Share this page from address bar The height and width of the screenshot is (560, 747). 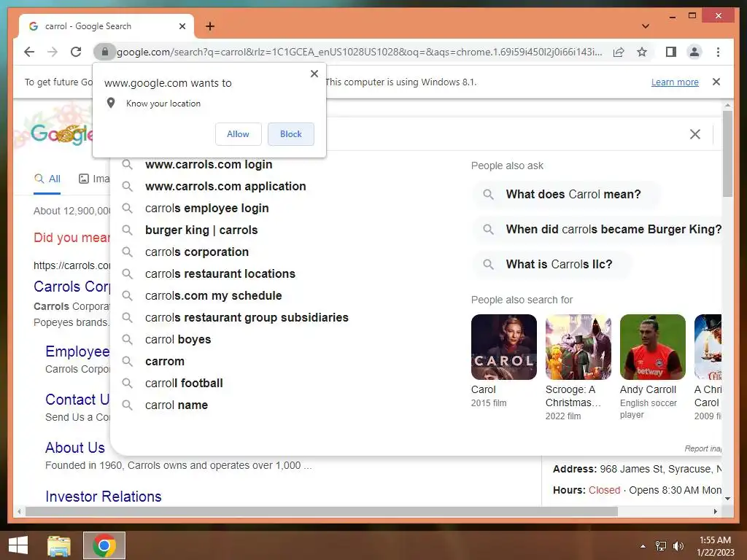point(619,52)
